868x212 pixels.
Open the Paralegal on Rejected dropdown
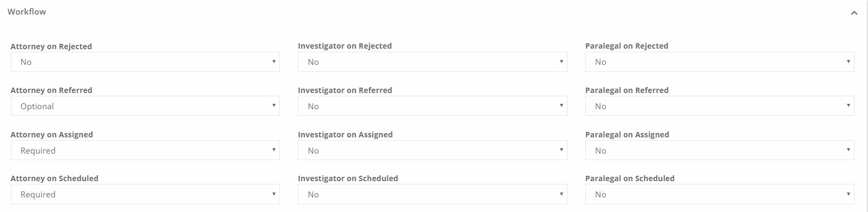[720, 62]
